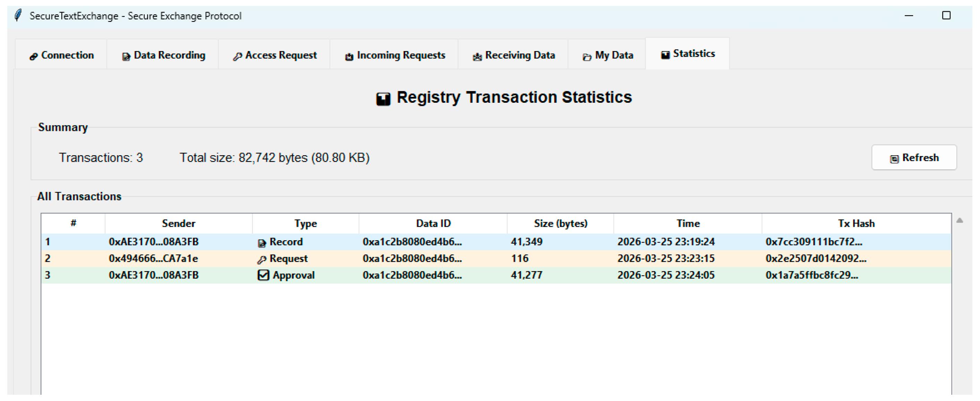Open the Incoming Requests tab

pos(394,55)
